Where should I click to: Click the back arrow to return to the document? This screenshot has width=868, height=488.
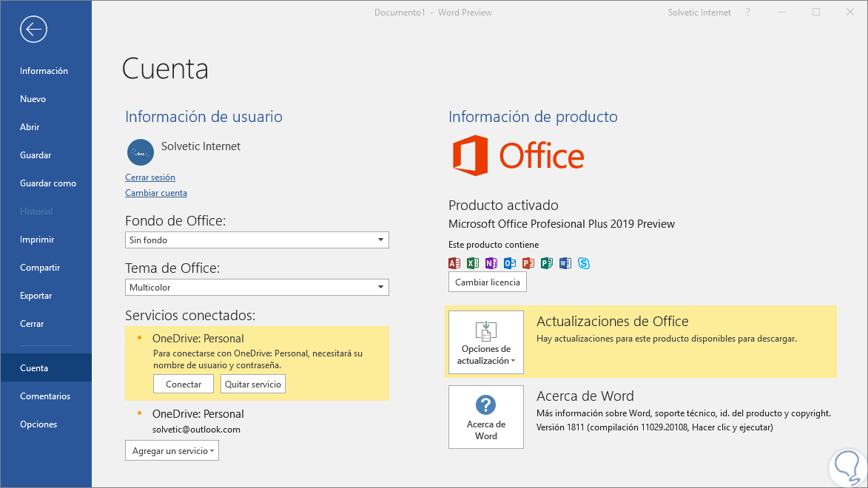pyautogui.click(x=34, y=30)
